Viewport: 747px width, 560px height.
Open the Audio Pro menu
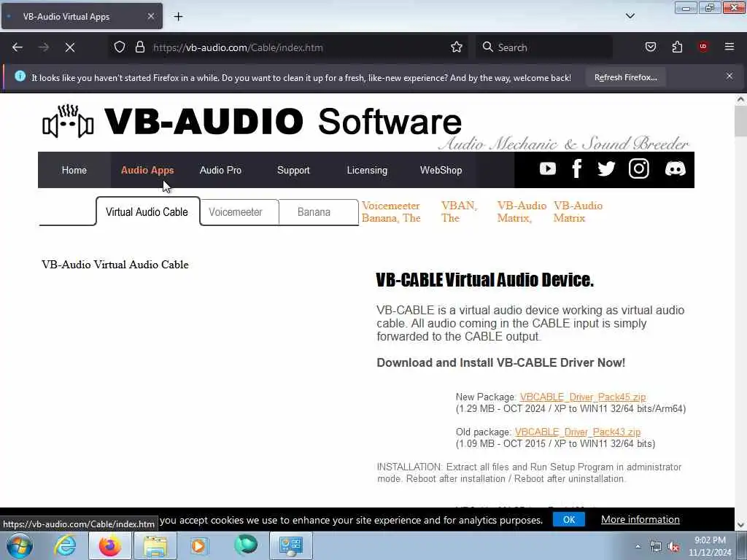pyautogui.click(x=220, y=170)
